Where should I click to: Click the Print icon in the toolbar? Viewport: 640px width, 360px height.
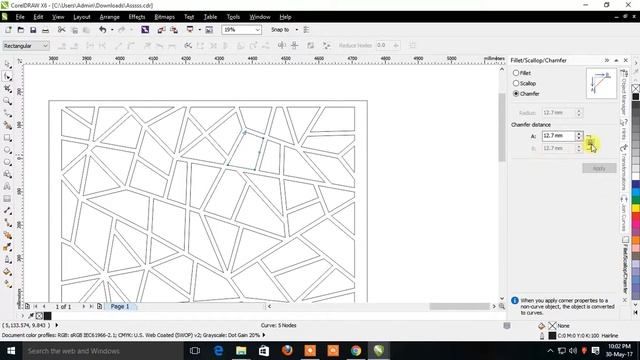pos(45,30)
